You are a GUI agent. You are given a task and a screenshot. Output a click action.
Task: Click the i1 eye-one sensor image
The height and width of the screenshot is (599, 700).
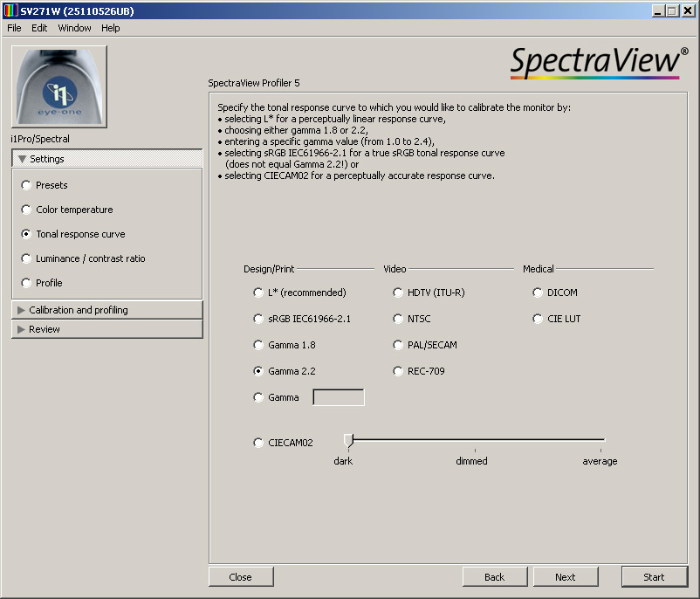coord(59,86)
